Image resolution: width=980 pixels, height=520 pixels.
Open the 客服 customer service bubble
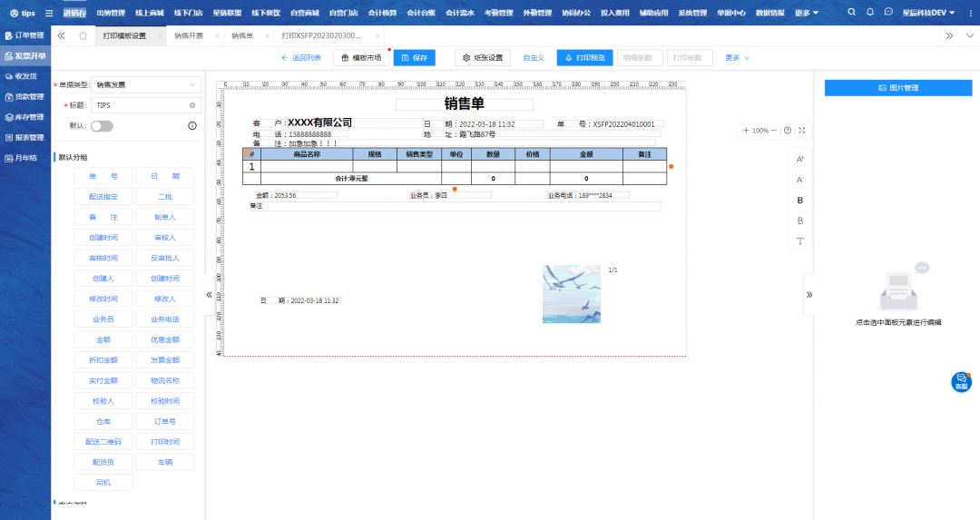coord(961,382)
